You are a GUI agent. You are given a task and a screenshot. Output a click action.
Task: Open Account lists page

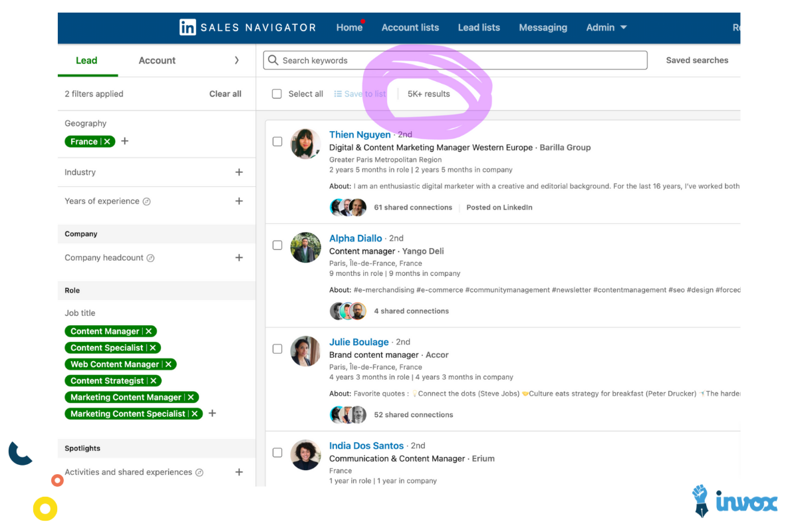[x=410, y=27]
